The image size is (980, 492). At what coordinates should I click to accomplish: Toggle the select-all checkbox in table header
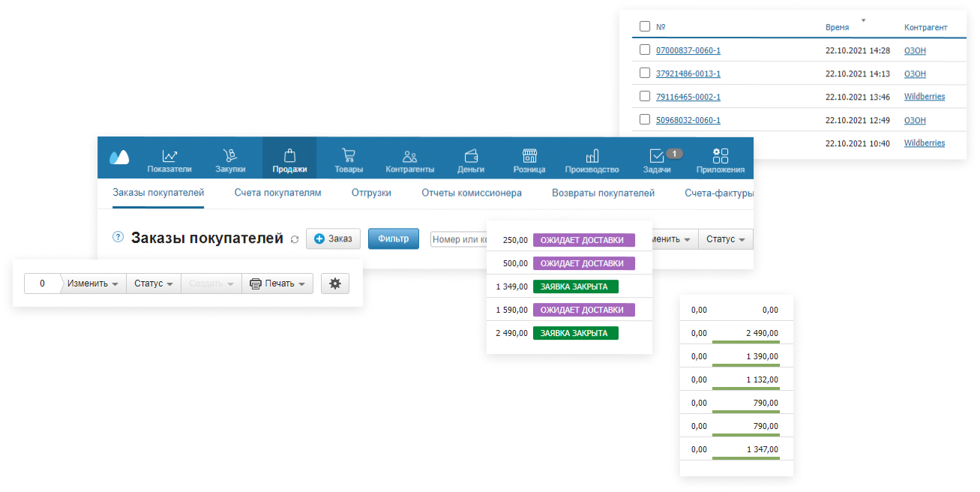645,27
